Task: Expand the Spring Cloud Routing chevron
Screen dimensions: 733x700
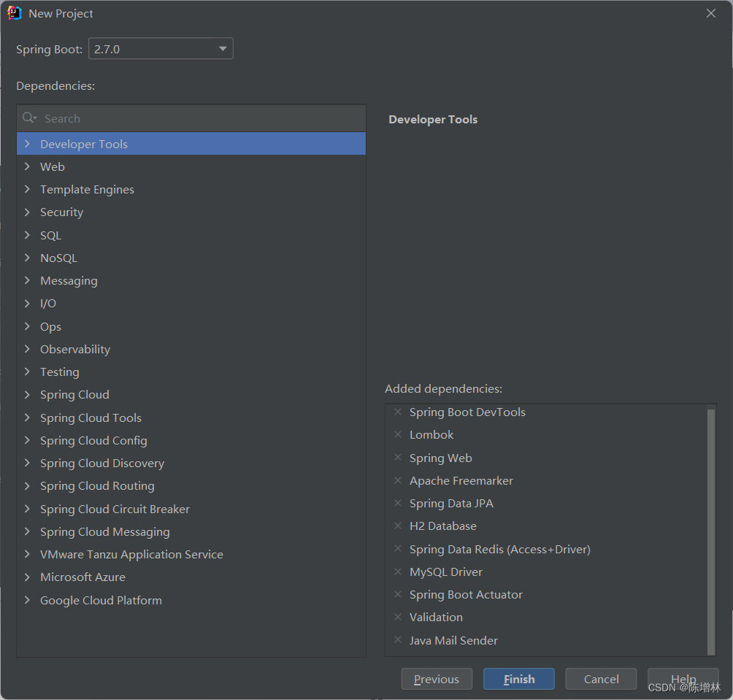Action: [x=27, y=485]
